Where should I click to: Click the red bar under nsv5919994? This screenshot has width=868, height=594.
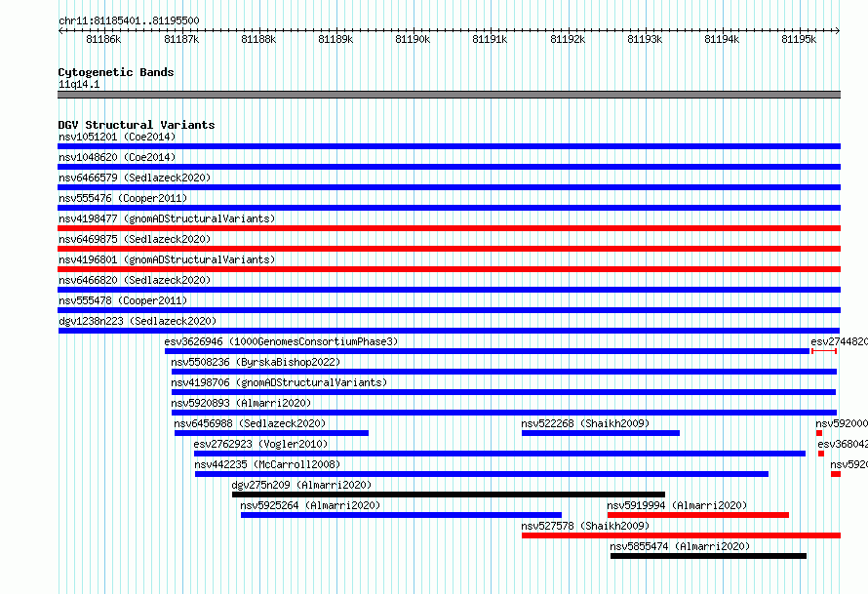(x=698, y=515)
